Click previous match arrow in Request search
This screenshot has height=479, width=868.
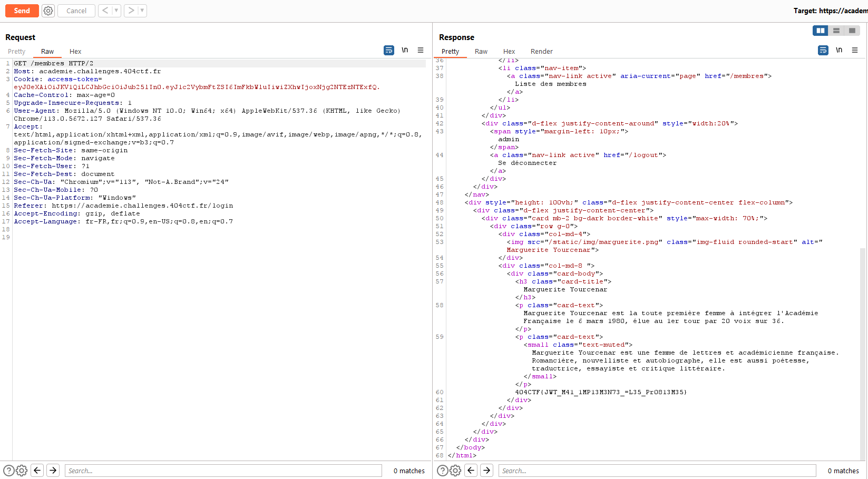[37, 470]
